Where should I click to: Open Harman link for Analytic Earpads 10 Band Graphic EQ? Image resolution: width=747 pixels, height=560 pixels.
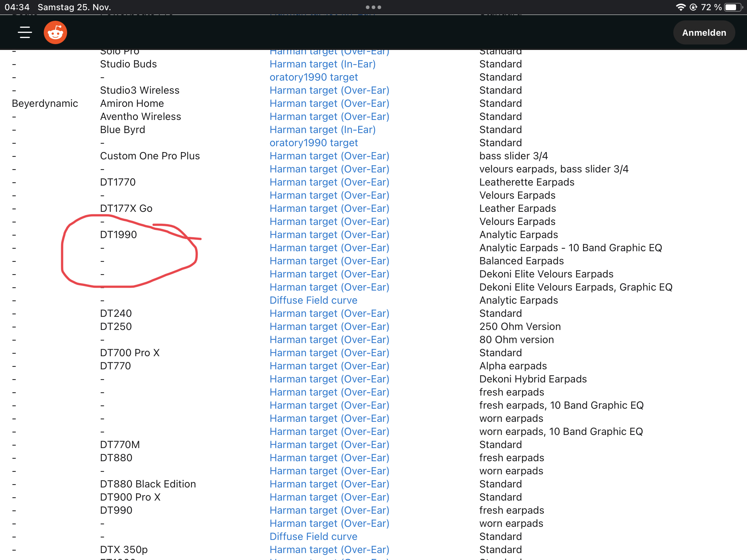(x=329, y=248)
